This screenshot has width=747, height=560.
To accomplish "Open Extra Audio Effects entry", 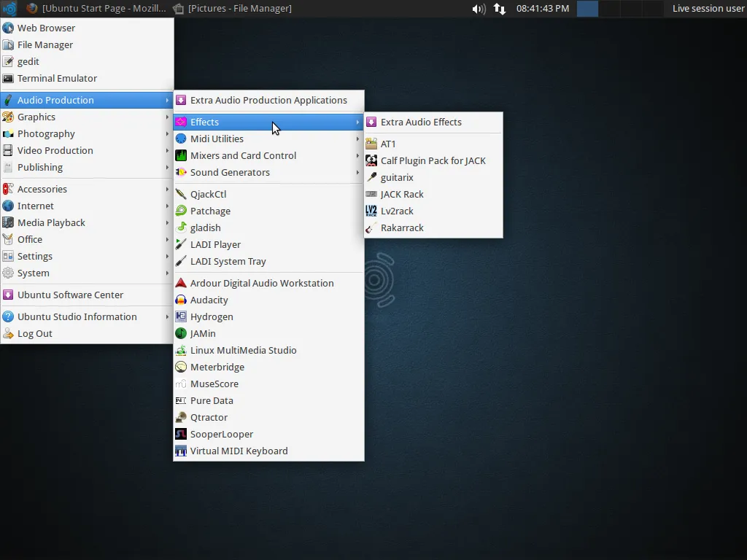I will (433, 122).
